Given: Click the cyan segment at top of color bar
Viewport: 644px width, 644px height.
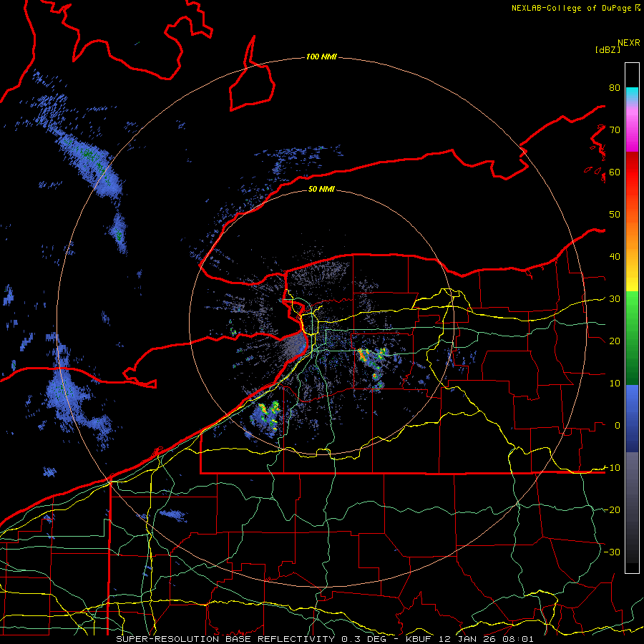Looking at the screenshot, I should (632, 94).
